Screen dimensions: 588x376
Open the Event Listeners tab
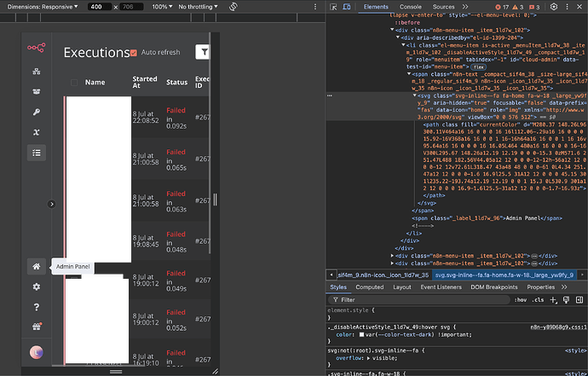click(x=441, y=287)
